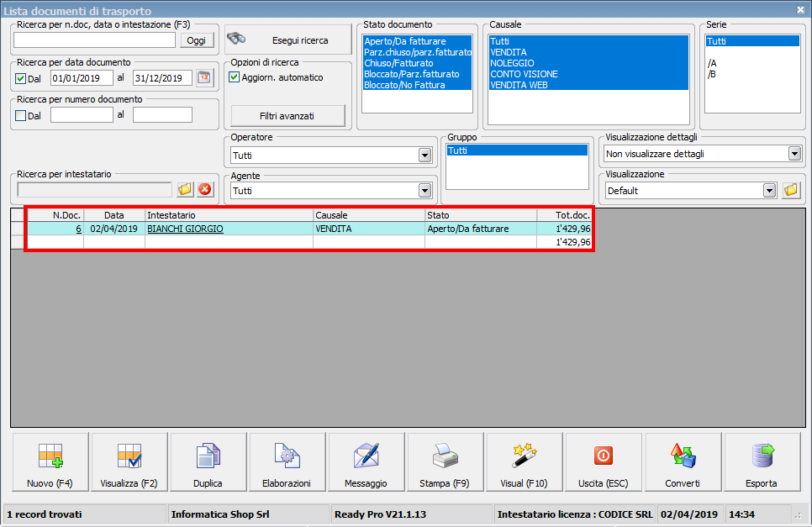The width and height of the screenshot is (812, 527).
Task: Click the binoculars Esegui ricerca icon
Action: [236, 40]
